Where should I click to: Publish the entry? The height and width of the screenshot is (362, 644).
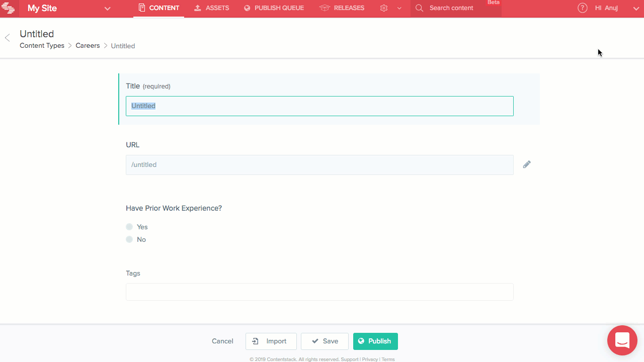tap(375, 341)
